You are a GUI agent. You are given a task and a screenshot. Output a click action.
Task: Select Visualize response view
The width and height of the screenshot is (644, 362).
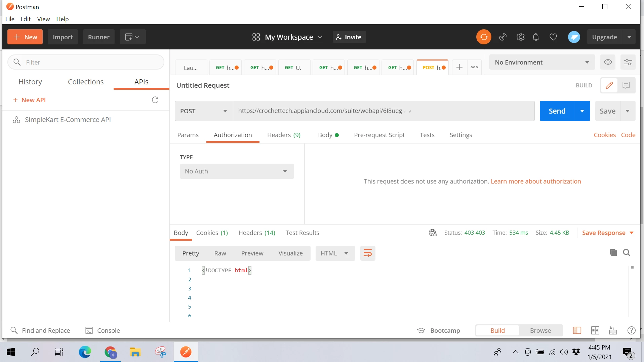click(x=290, y=253)
